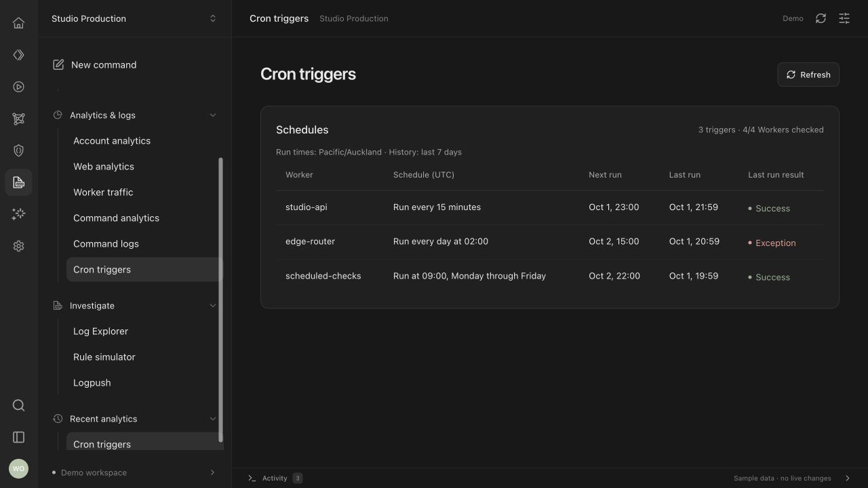Click the studio-api worker name

pyautogui.click(x=307, y=207)
